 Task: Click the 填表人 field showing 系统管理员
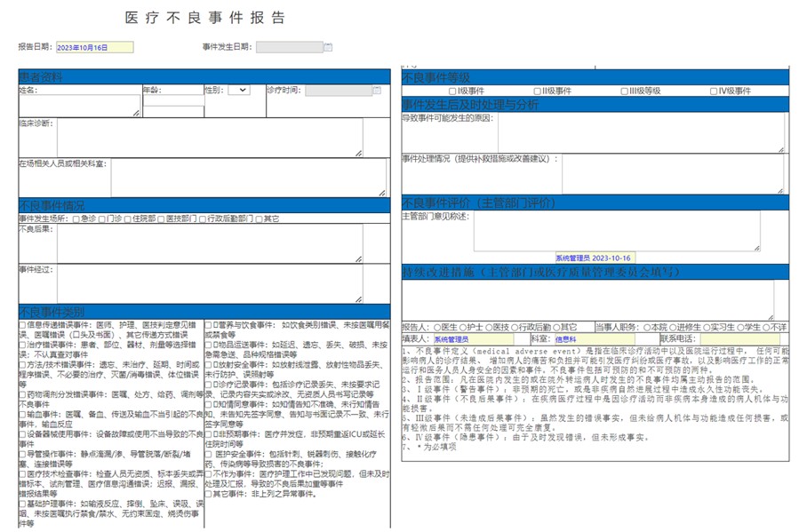[474, 339]
